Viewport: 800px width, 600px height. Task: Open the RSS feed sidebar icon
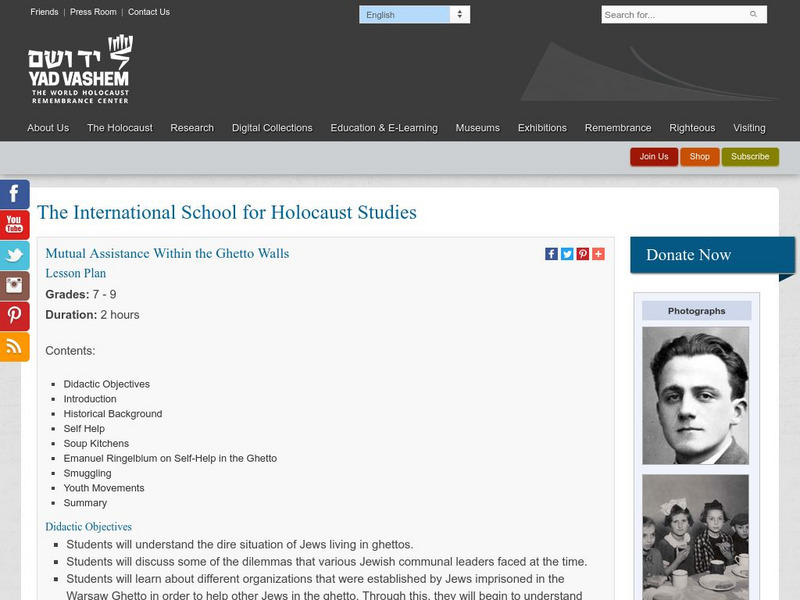(x=14, y=347)
